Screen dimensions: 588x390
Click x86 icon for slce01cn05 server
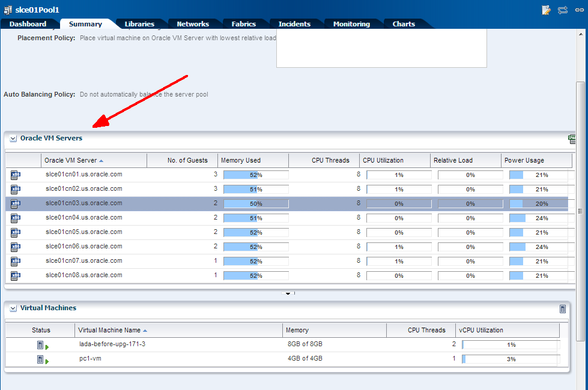tap(16, 233)
